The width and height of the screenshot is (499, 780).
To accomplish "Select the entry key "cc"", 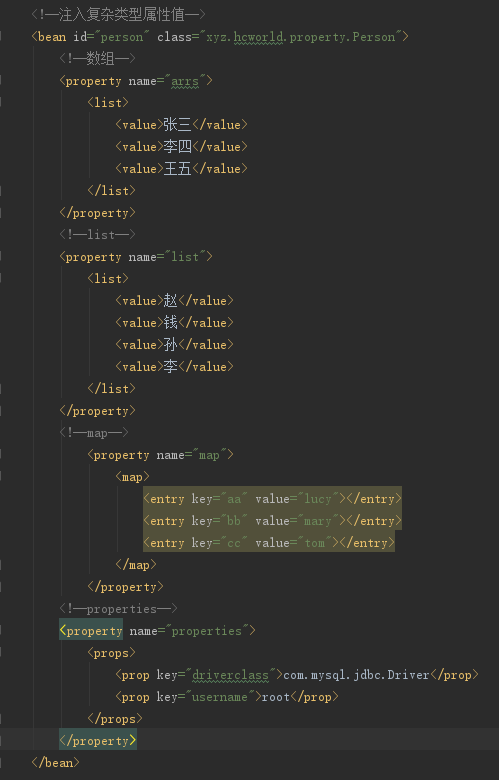I will tap(234, 543).
